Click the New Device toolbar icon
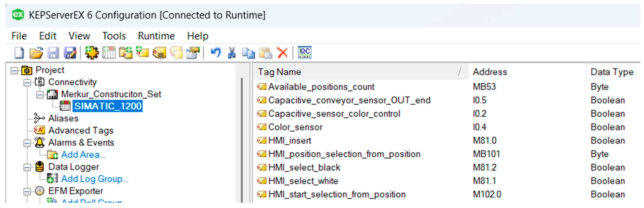This screenshot has width=644, height=208. click(109, 53)
